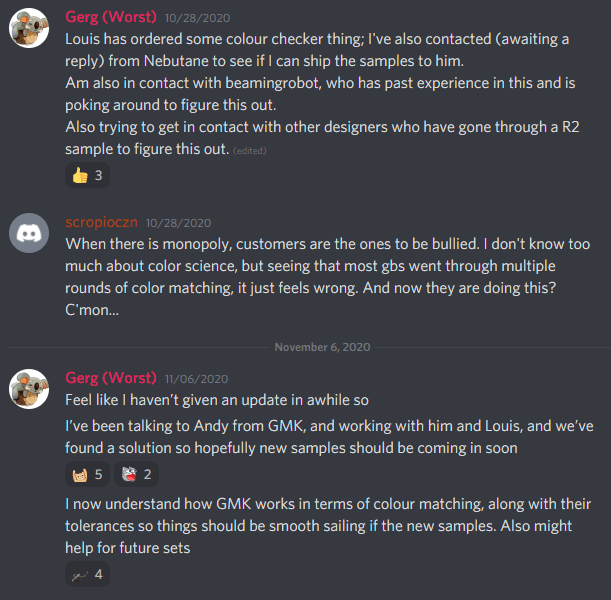Click the red-mouth face emoji in the 2-count reaction
This screenshot has width=611, height=600.
[x=129, y=474]
